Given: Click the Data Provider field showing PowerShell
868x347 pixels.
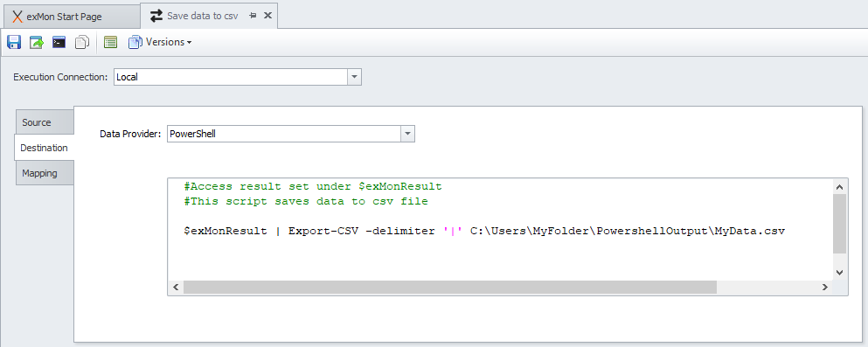Looking at the screenshot, I should click(x=283, y=134).
